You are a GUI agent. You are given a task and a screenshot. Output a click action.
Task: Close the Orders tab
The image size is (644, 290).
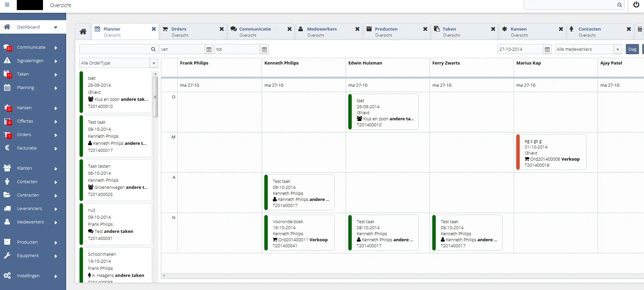pyautogui.click(x=222, y=29)
